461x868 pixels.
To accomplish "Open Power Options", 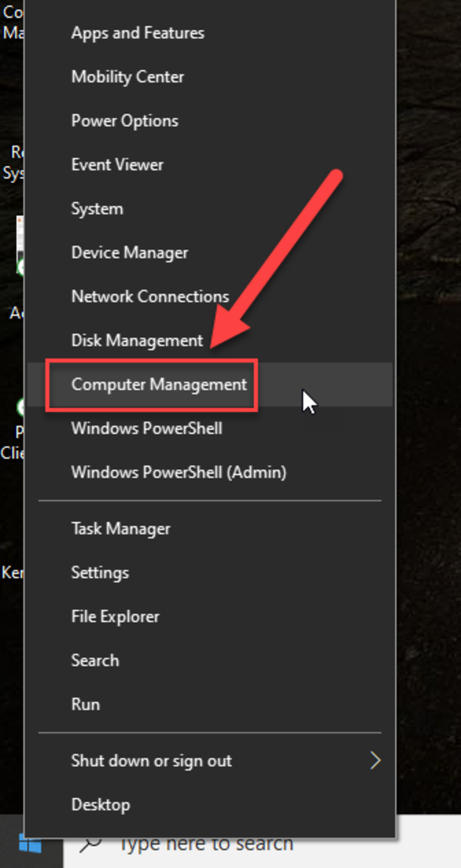I will 124,120.
